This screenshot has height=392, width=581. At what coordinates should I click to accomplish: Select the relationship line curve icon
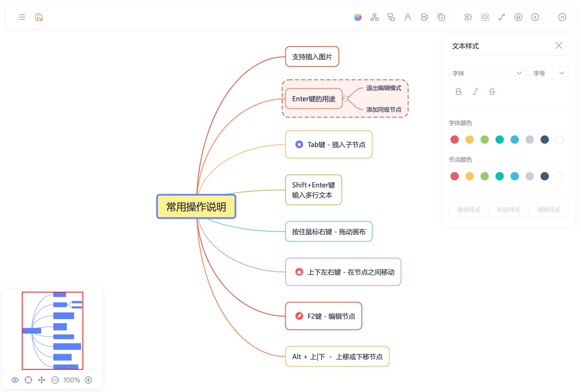click(502, 17)
